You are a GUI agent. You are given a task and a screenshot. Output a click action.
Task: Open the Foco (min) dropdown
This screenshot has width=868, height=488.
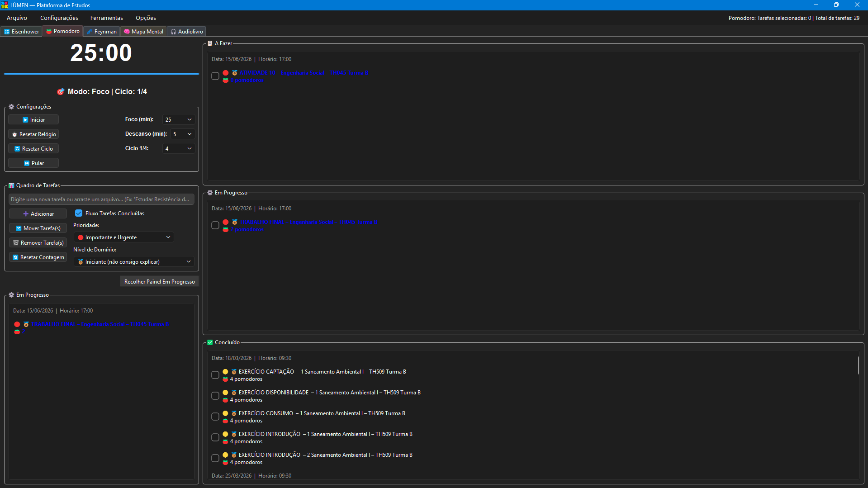pos(178,119)
